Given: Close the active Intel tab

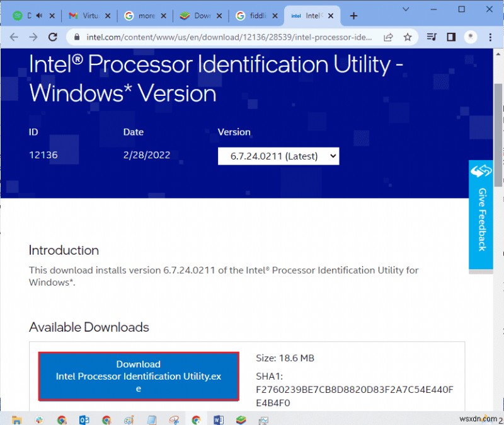Looking at the screenshot, I should click(x=330, y=16).
